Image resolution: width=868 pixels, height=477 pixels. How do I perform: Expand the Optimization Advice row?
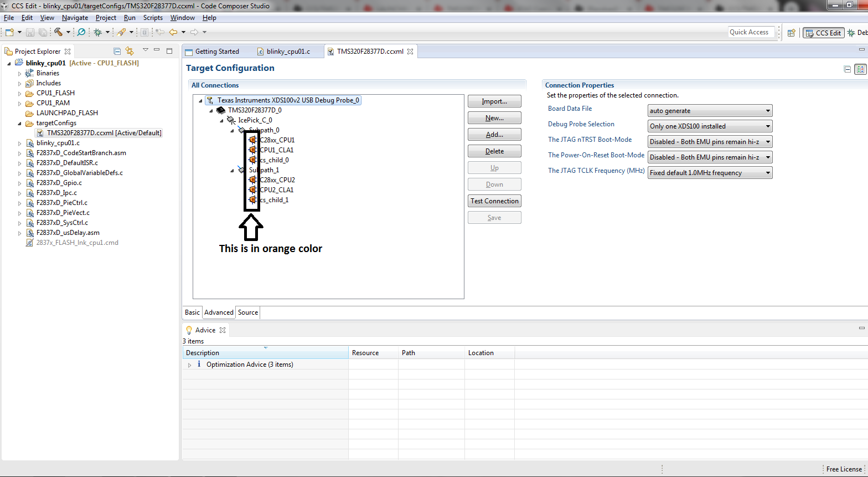tap(189, 365)
